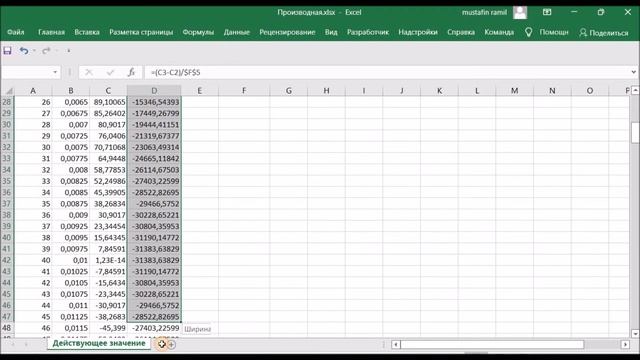Click cell containing -21319,67377
This screenshot has width=640, height=360.
click(154, 136)
